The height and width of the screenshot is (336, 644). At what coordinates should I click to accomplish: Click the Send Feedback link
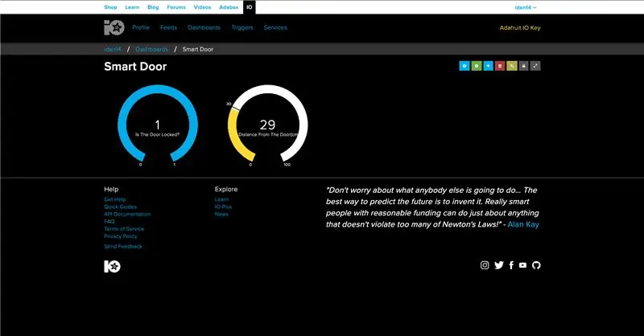click(x=123, y=247)
